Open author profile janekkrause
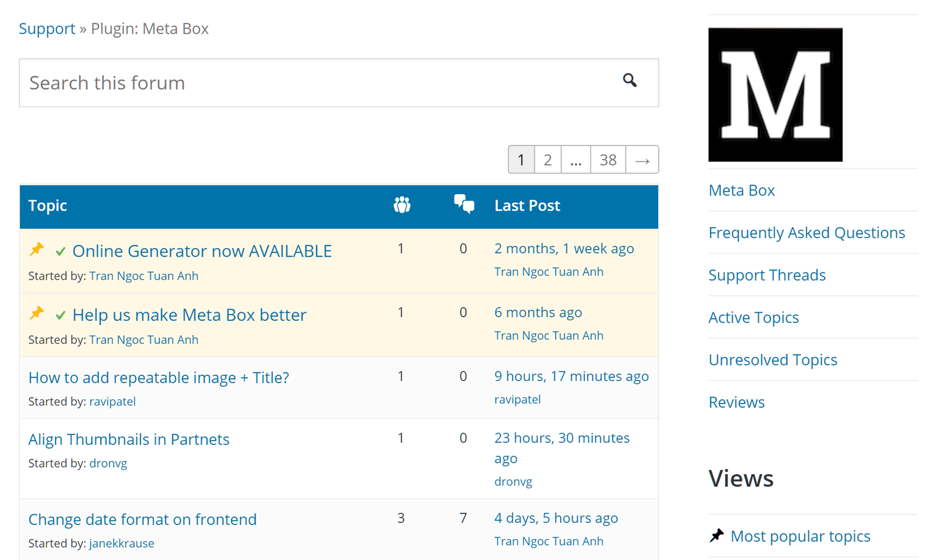Image resolution: width=936 pixels, height=560 pixels. tap(122, 543)
